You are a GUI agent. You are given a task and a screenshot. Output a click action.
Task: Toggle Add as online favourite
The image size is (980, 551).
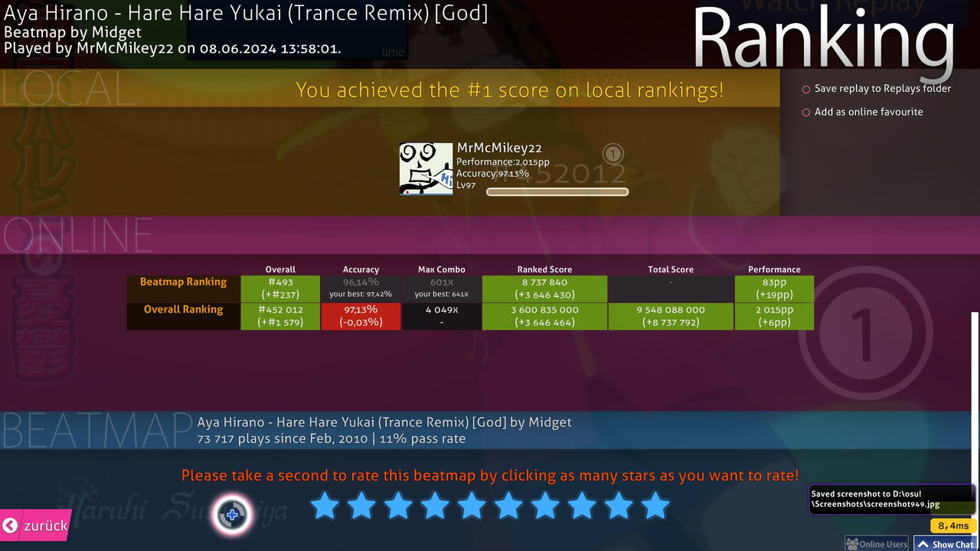click(x=862, y=112)
